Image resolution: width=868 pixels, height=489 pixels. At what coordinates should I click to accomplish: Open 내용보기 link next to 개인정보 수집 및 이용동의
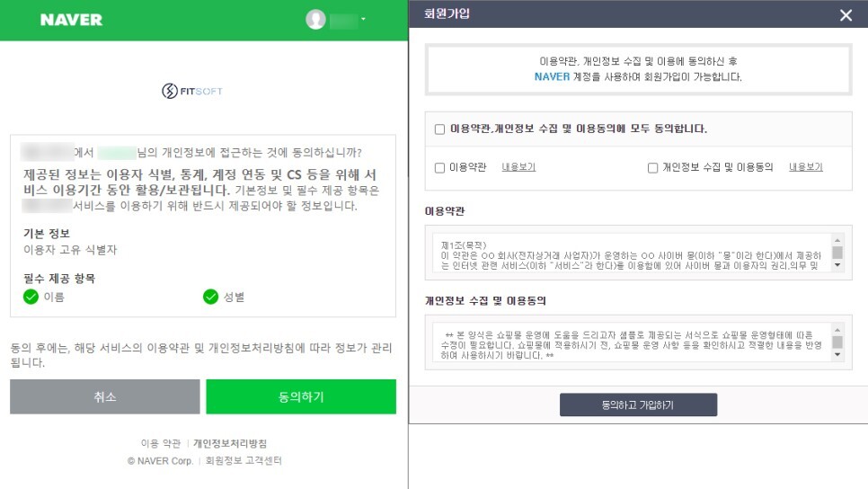(x=806, y=167)
